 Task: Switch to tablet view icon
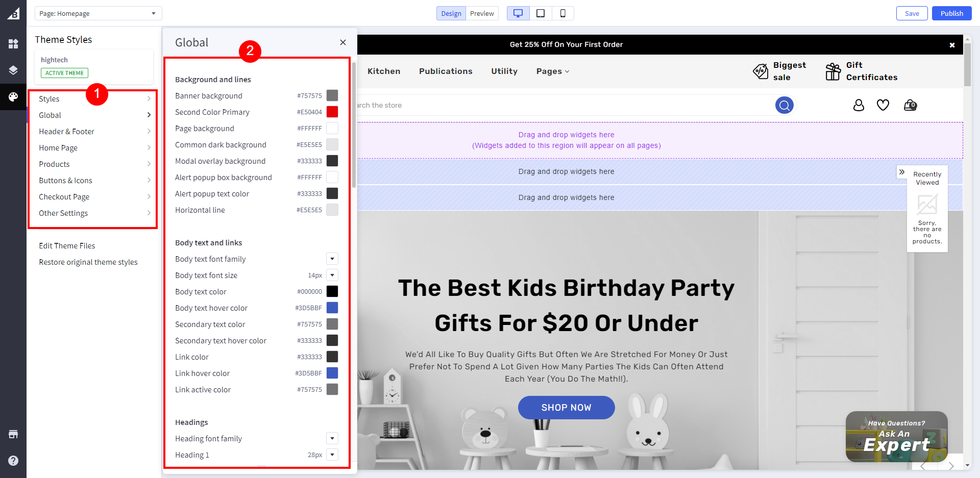point(541,13)
